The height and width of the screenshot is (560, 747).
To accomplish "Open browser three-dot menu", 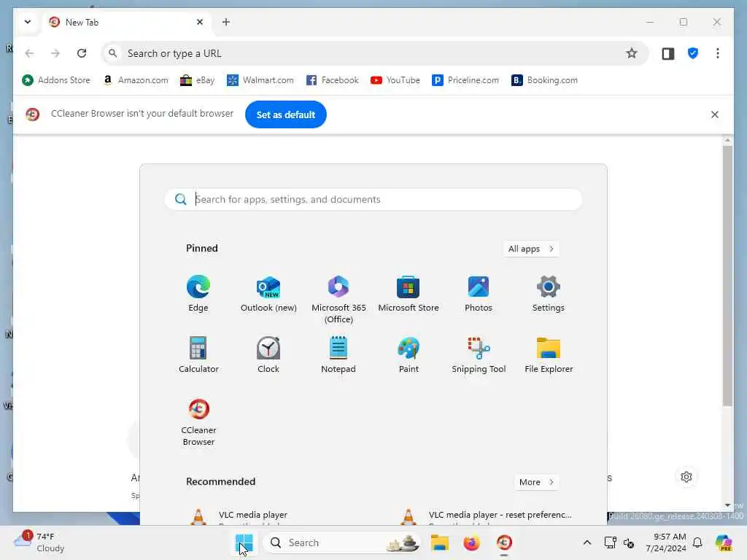I will (x=718, y=53).
